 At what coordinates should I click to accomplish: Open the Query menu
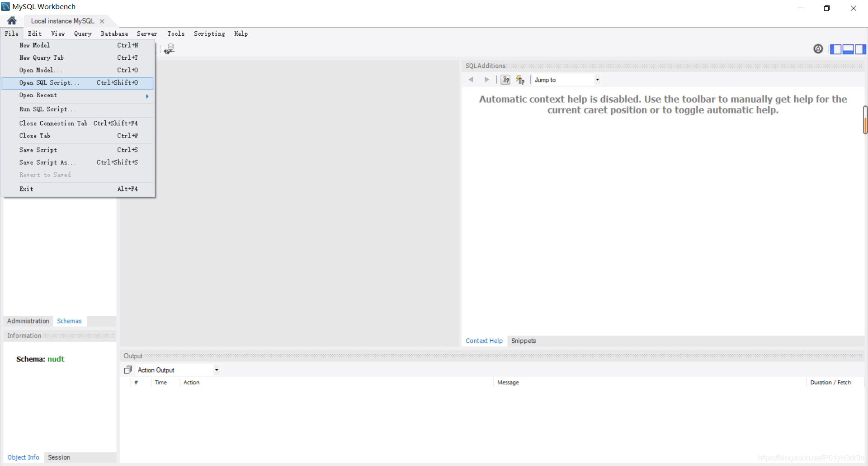click(83, 33)
